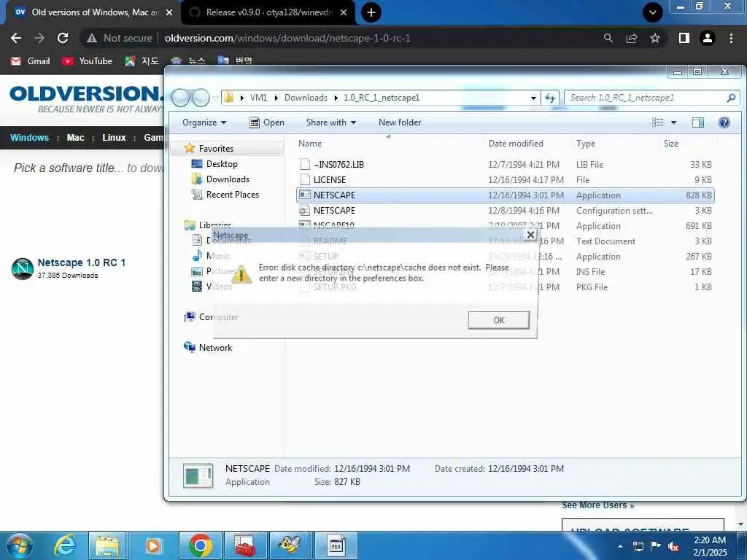Open the 지도 maps bookmark

pos(142,61)
